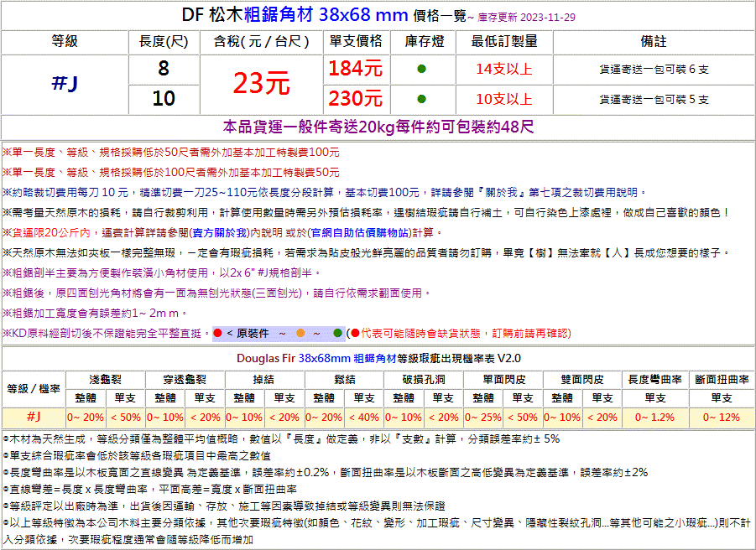Click the purple 本品貨運一般件寄送20kg shipping line
This screenshot has height=550, width=756.
click(x=378, y=127)
